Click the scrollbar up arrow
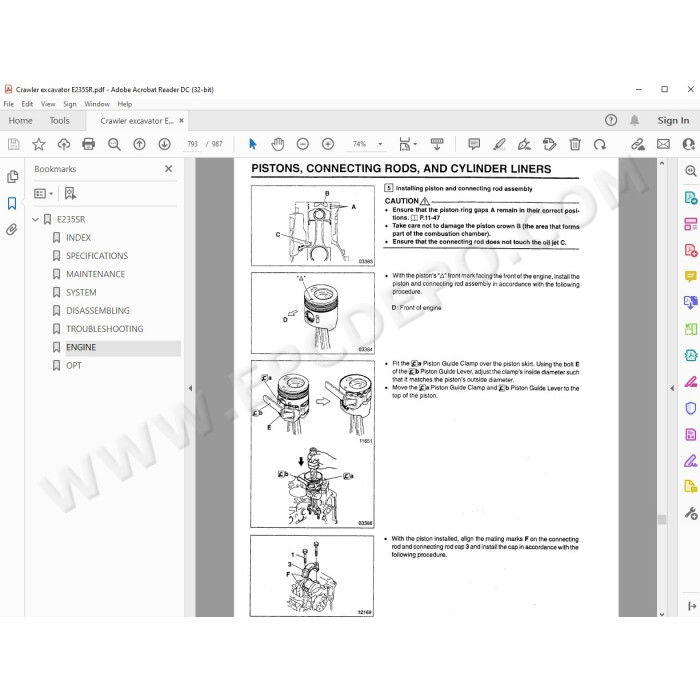The image size is (700, 700). (x=662, y=163)
